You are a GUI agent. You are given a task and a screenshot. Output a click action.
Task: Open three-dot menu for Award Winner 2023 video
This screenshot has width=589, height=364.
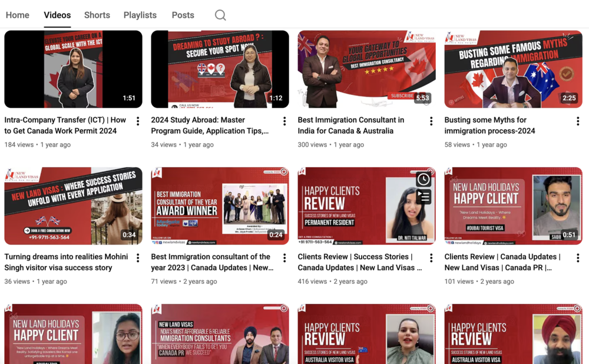tap(284, 258)
